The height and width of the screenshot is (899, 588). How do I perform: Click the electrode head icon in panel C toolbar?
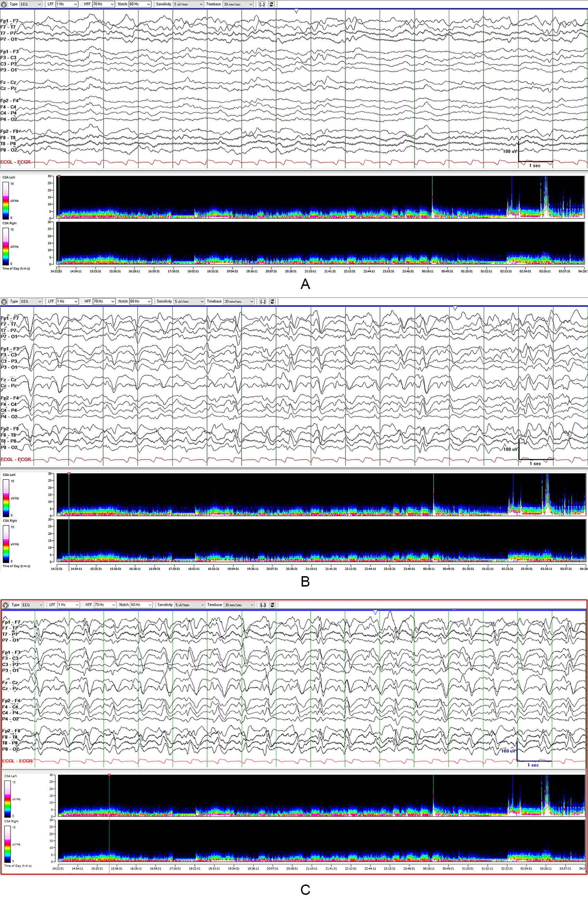click(x=6, y=605)
